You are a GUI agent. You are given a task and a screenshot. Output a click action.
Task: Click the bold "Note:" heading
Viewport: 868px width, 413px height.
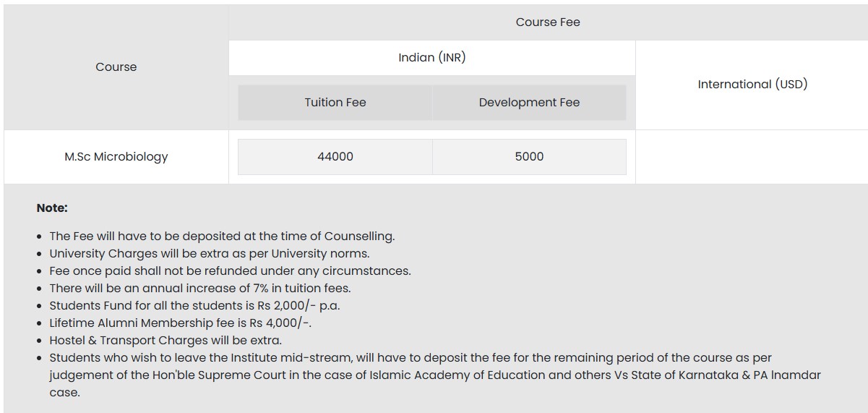pos(52,208)
